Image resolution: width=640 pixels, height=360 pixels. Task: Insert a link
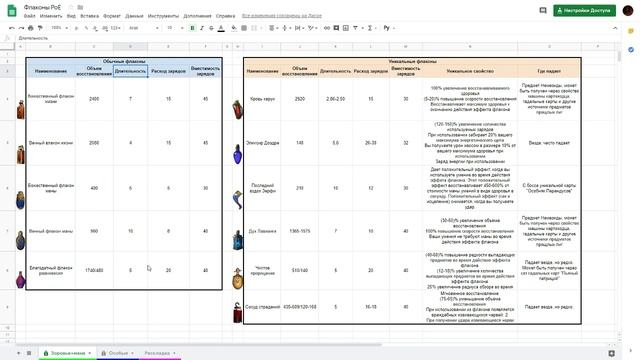(327, 28)
